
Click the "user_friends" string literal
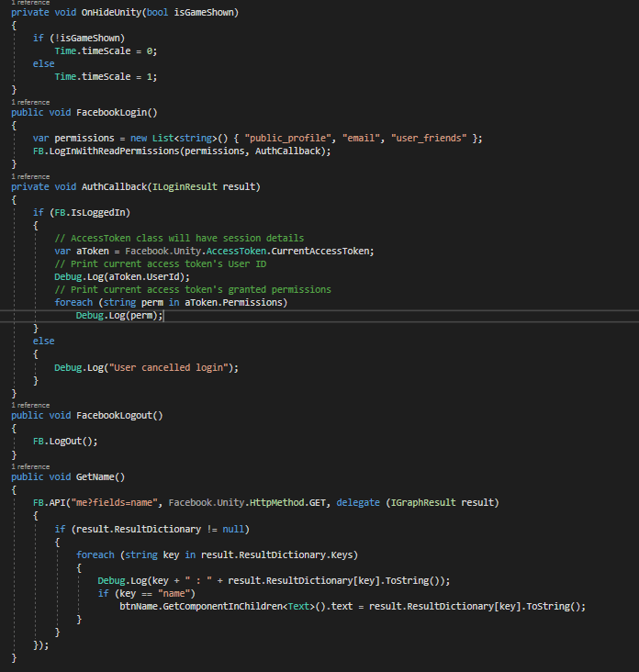[x=429, y=138]
